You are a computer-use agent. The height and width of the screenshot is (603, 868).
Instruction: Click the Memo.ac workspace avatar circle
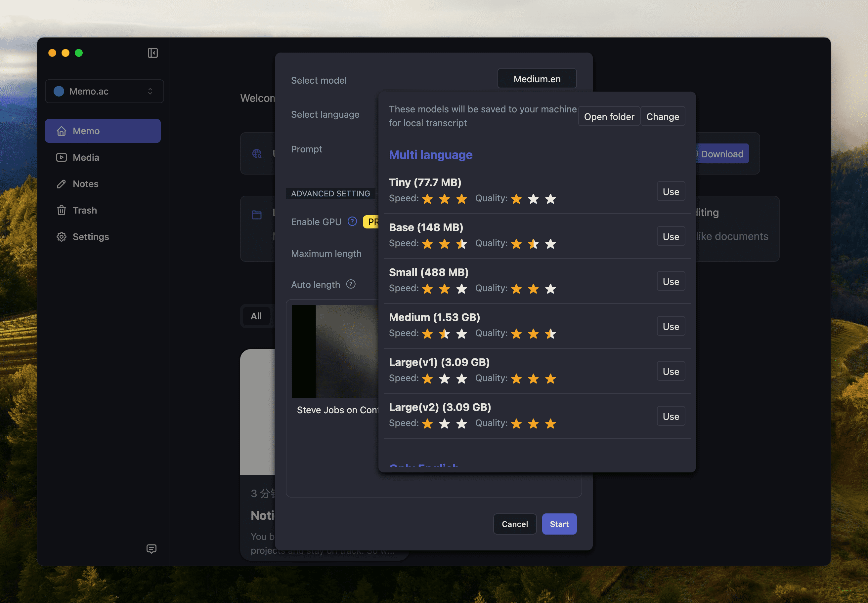59,91
